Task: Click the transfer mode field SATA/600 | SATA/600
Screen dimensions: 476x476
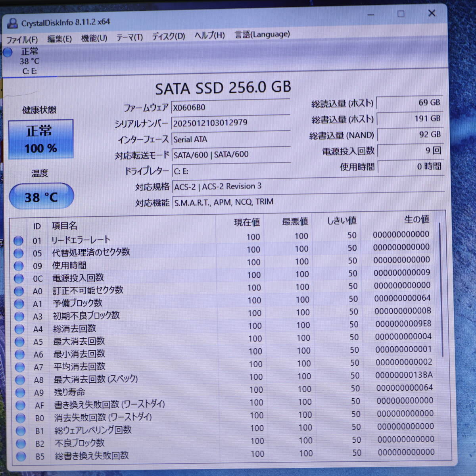Action: 231,154
